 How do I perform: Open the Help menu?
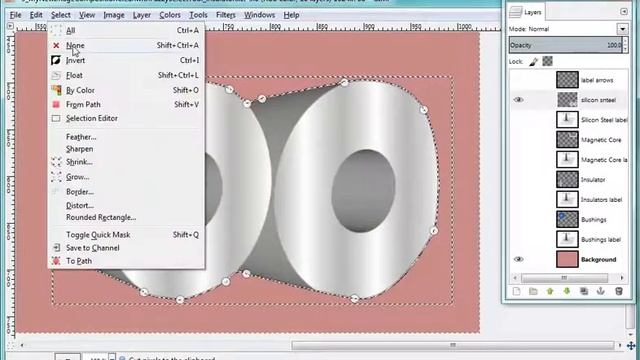(x=291, y=15)
